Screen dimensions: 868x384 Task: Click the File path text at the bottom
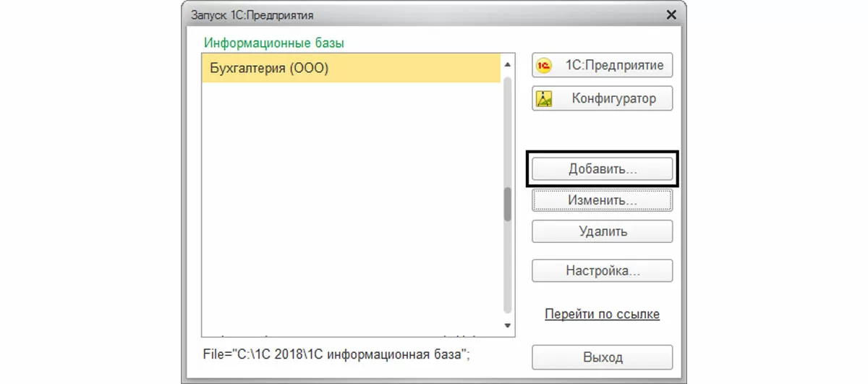pyautogui.click(x=338, y=354)
